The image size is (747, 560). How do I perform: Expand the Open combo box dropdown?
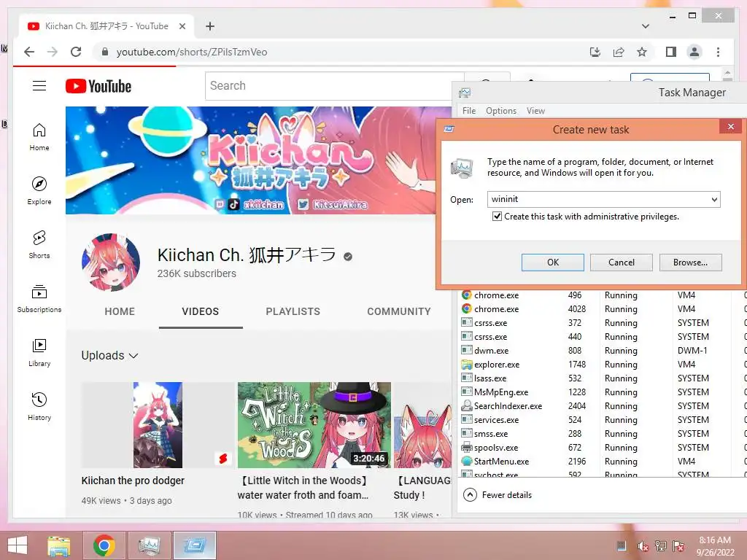coord(714,200)
